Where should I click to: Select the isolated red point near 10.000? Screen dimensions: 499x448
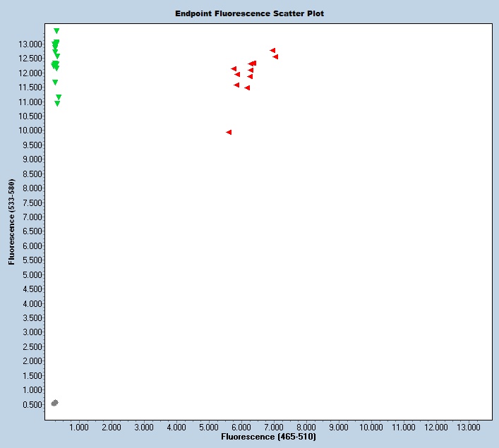(229, 132)
